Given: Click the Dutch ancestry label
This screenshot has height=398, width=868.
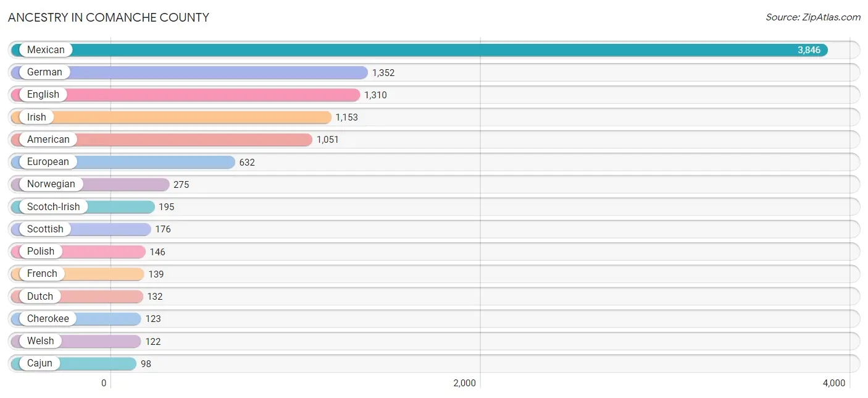Looking at the screenshot, I should tap(40, 296).
